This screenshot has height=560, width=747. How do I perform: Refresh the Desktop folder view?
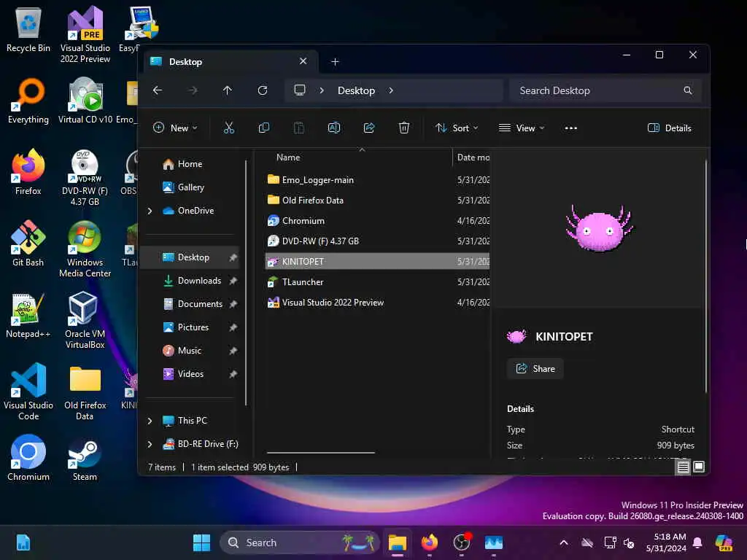pos(263,90)
